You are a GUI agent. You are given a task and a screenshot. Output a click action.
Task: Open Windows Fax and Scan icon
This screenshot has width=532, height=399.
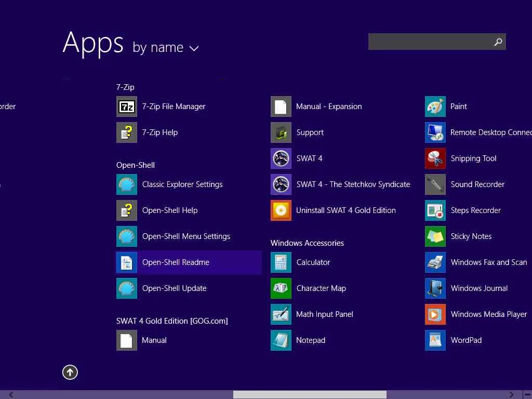[x=435, y=262]
